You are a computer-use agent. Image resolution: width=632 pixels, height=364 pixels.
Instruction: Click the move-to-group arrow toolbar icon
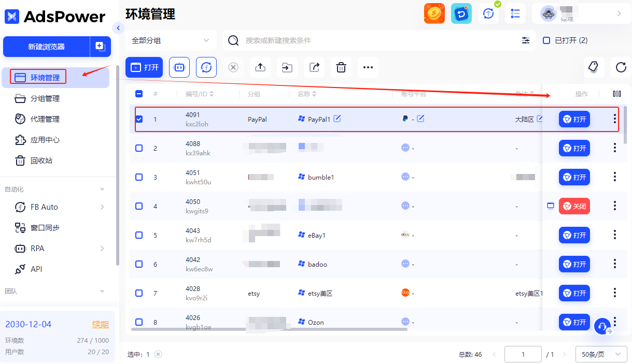point(287,67)
